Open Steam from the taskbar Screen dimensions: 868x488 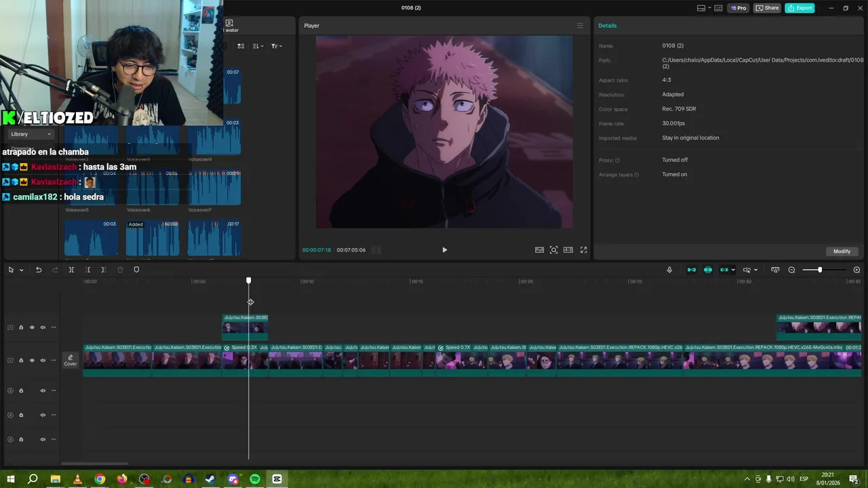point(210,479)
